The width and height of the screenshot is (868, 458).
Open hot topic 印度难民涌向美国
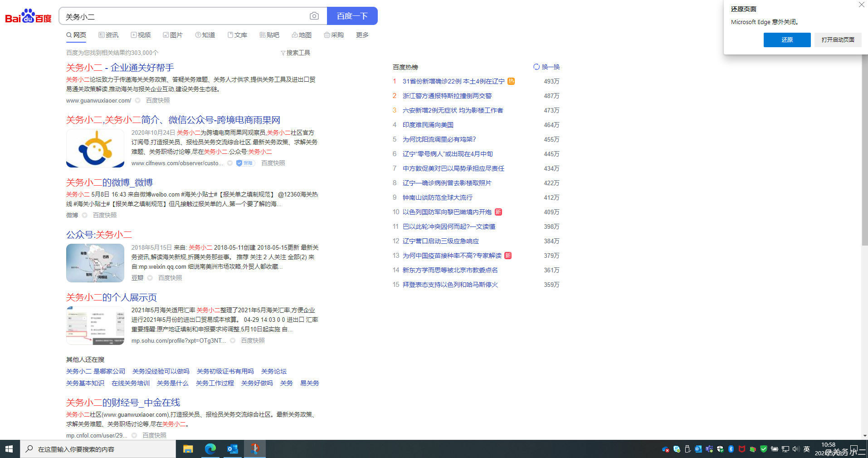point(428,125)
